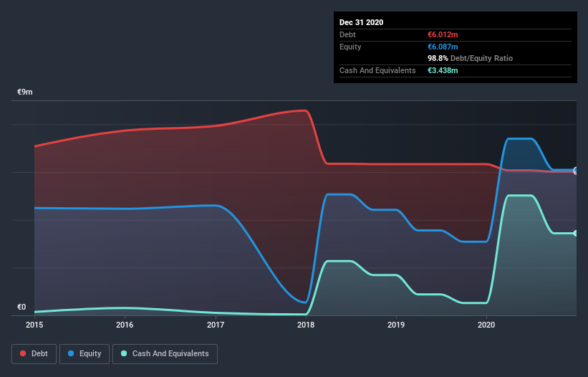Click the red Debt legend dot
Viewport: 588px width, 377px height.
(x=23, y=353)
